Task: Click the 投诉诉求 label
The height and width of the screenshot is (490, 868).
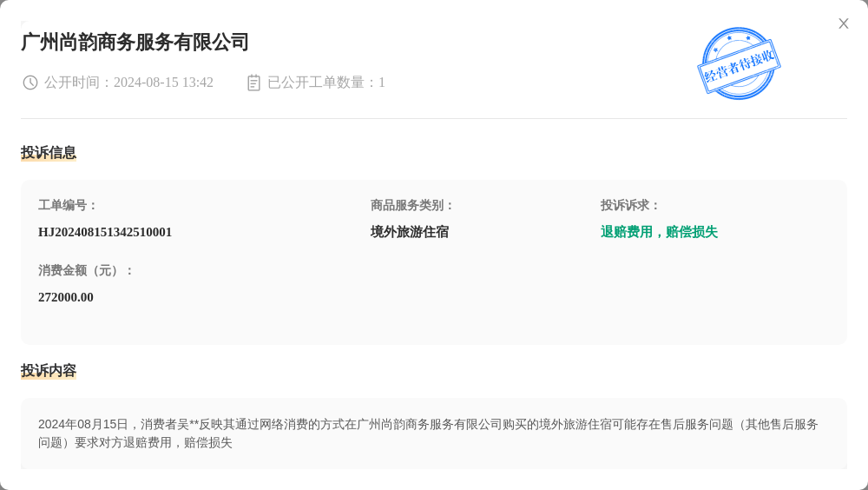Action: point(630,206)
